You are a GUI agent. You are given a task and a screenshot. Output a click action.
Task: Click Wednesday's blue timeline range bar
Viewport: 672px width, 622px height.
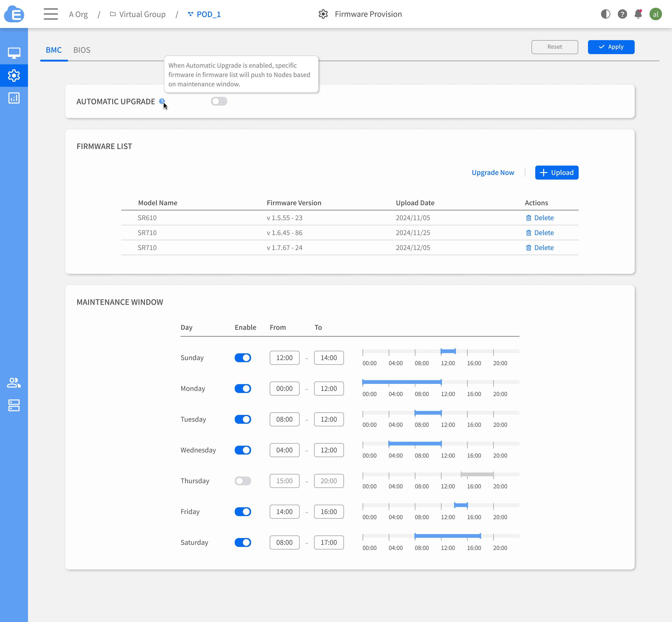point(415,444)
